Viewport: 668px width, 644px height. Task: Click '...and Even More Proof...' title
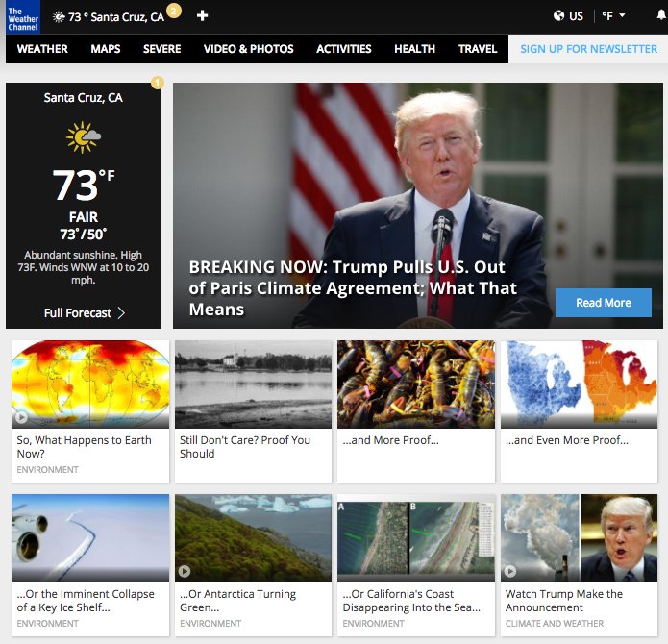pos(567,440)
